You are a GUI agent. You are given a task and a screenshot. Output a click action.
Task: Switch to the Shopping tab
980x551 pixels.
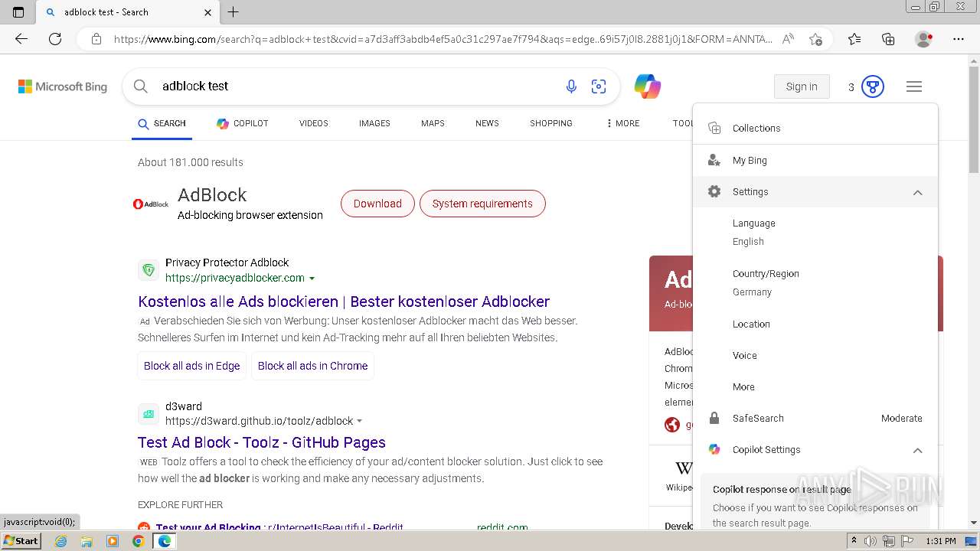click(551, 123)
